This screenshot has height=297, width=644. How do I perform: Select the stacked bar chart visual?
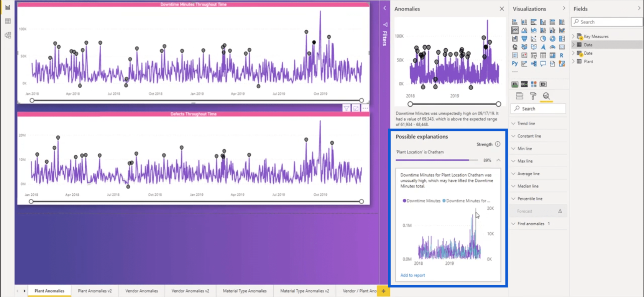(x=515, y=22)
